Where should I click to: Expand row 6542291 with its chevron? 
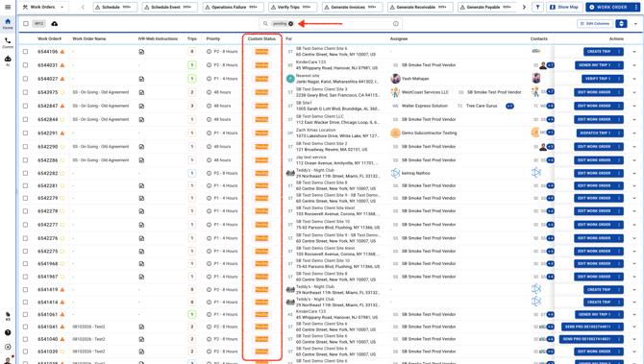point(634,133)
